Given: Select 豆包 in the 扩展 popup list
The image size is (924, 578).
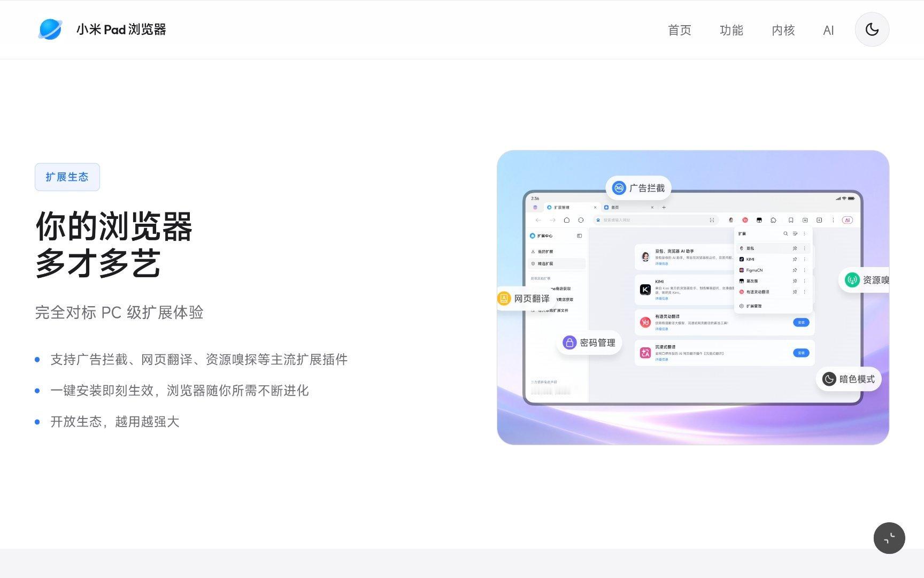Looking at the screenshot, I should [774, 248].
